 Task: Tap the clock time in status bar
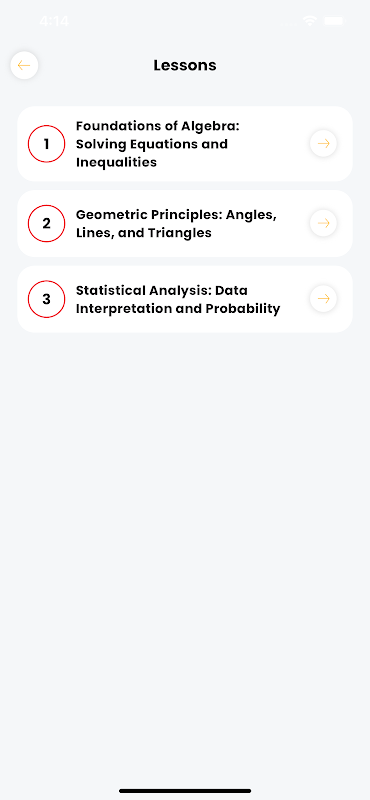54,21
